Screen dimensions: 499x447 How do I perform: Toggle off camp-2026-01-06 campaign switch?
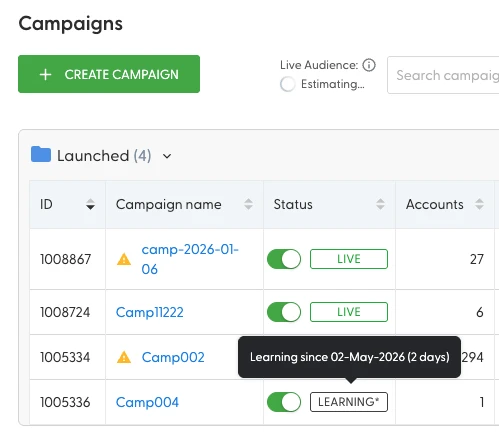pos(284,259)
